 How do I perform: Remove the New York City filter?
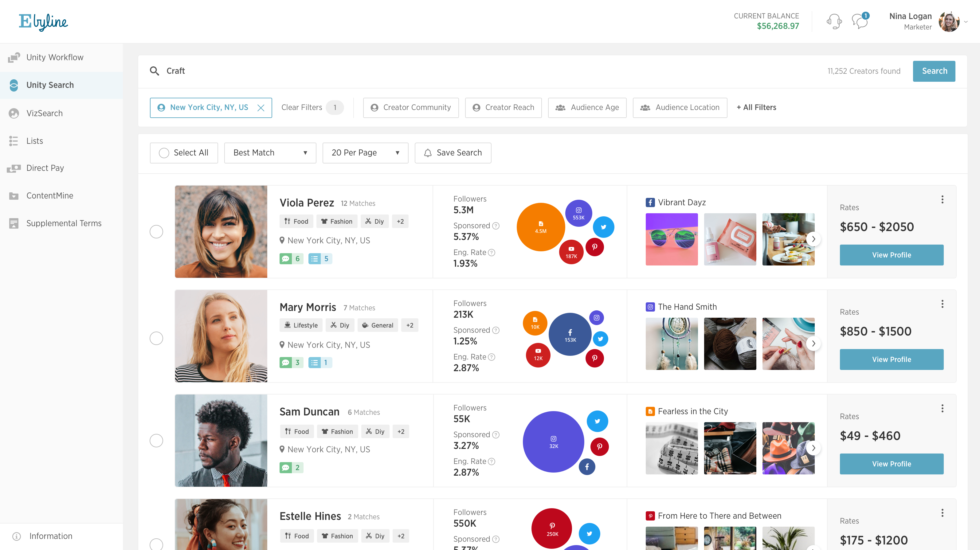point(261,108)
